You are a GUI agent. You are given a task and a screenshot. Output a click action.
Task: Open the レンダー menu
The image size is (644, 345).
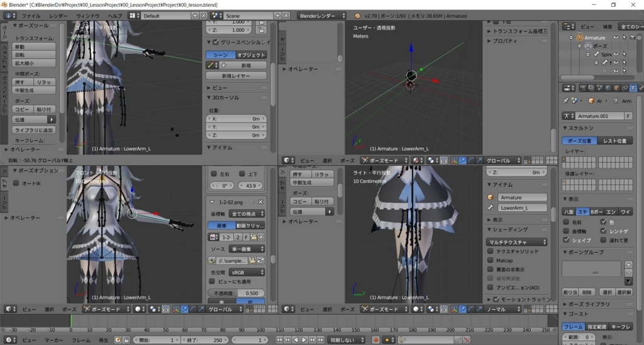click(x=58, y=16)
